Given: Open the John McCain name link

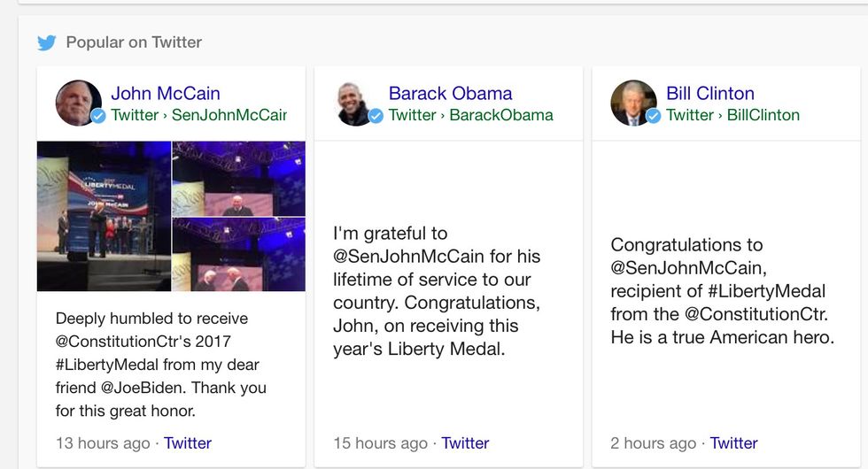Looking at the screenshot, I should click(166, 93).
